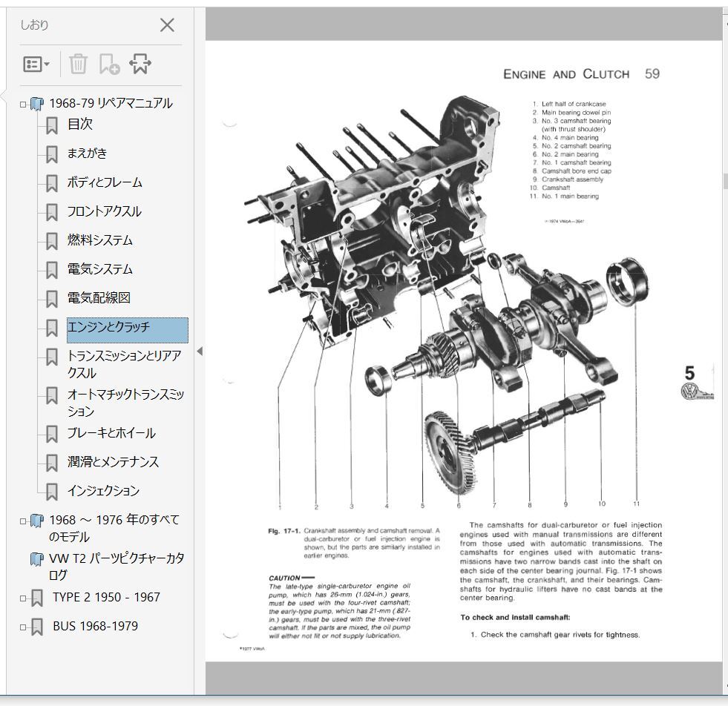
Task: Open the 潤滑とメンテナンス bookmark
Action: click(113, 461)
